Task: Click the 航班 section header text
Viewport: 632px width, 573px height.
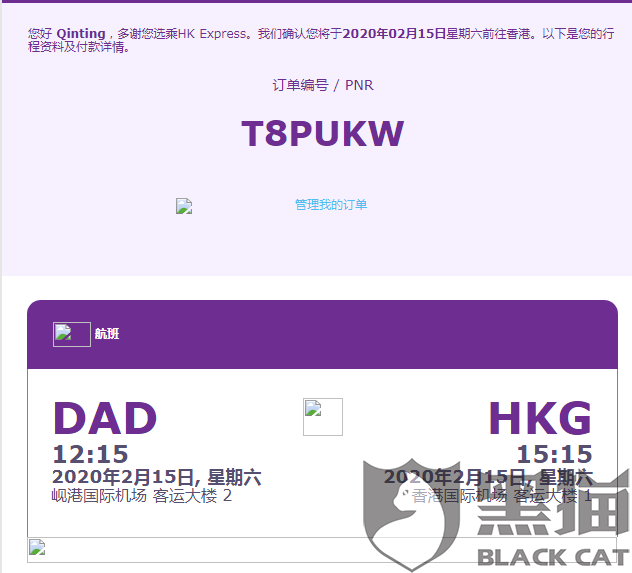Action: click(107, 334)
